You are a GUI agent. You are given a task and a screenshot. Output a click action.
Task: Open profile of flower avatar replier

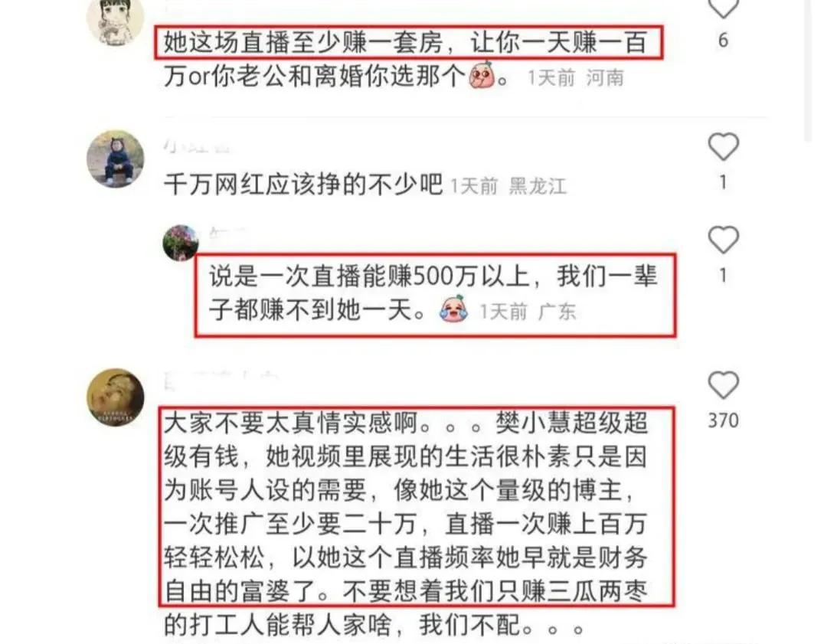pyautogui.click(x=181, y=243)
